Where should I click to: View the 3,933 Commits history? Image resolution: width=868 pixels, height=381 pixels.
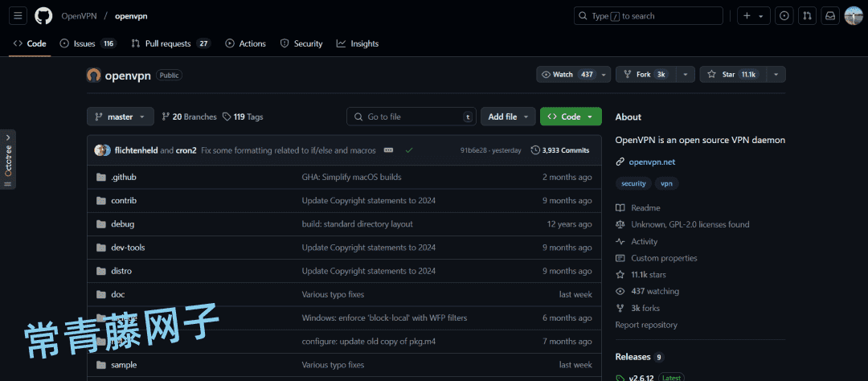click(x=560, y=150)
